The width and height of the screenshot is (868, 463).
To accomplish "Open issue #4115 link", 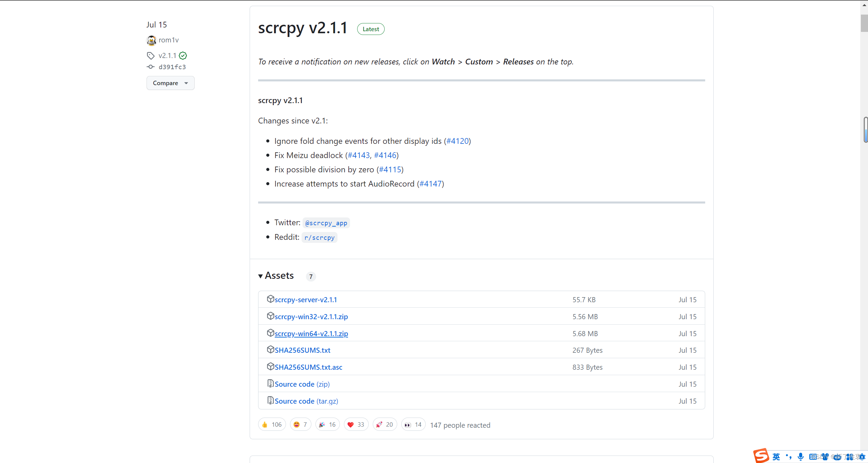I will 390,170.
